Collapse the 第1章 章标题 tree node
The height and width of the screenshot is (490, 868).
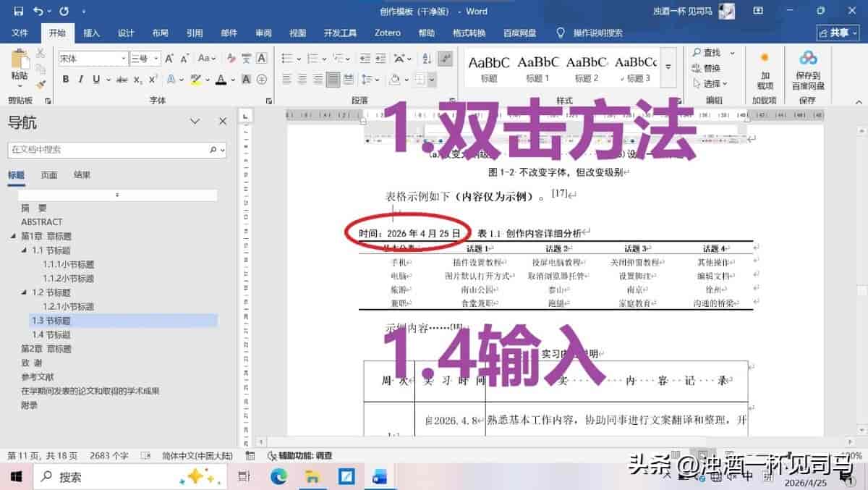click(x=13, y=237)
